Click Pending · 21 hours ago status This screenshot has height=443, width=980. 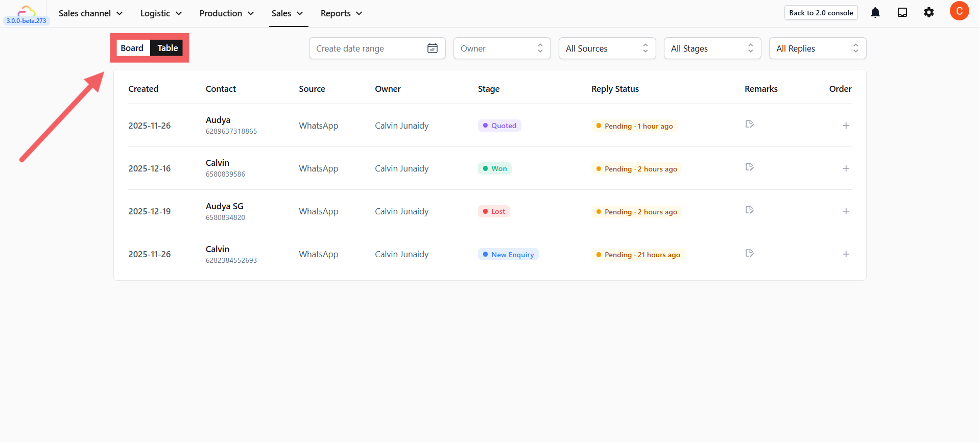tap(638, 255)
